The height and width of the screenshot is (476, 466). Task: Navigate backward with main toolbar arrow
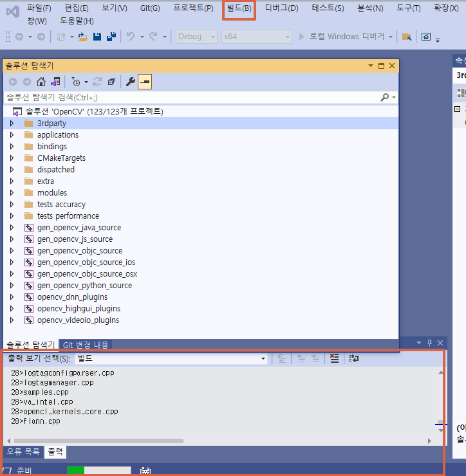(19, 37)
